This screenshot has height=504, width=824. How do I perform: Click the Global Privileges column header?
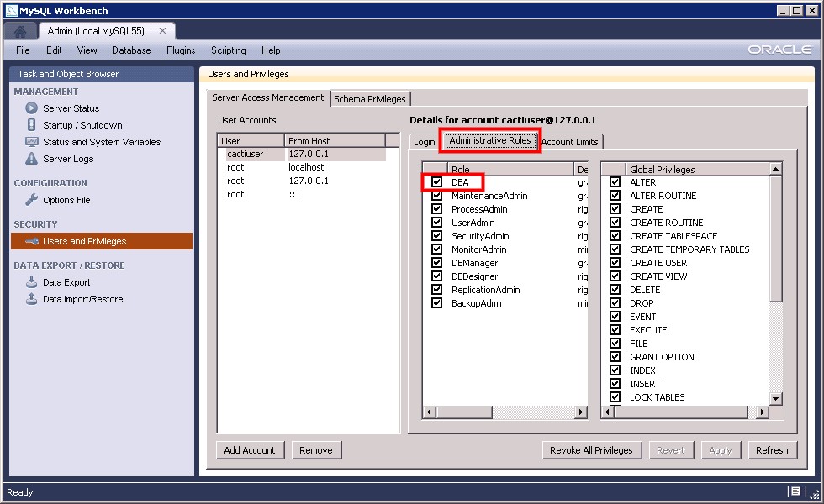(697, 169)
